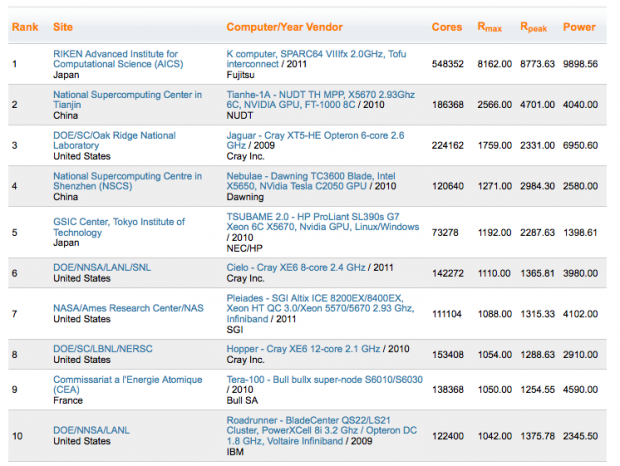This screenshot has width=620, height=466.
Task: Open DOE/SC/Oak Ridge National Laboratory link
Action: pos(114,140)
